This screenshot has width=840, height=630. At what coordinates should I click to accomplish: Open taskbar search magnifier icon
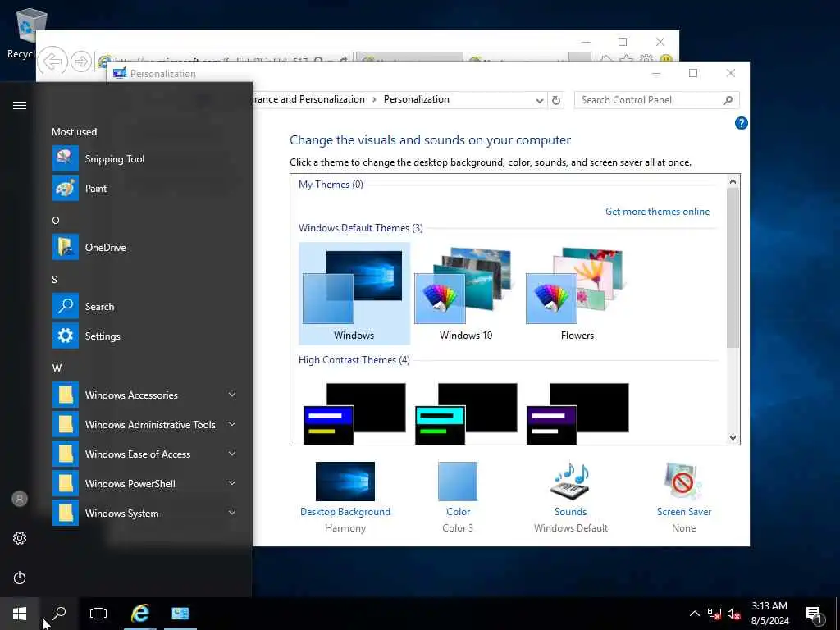[x=59, y=614]
